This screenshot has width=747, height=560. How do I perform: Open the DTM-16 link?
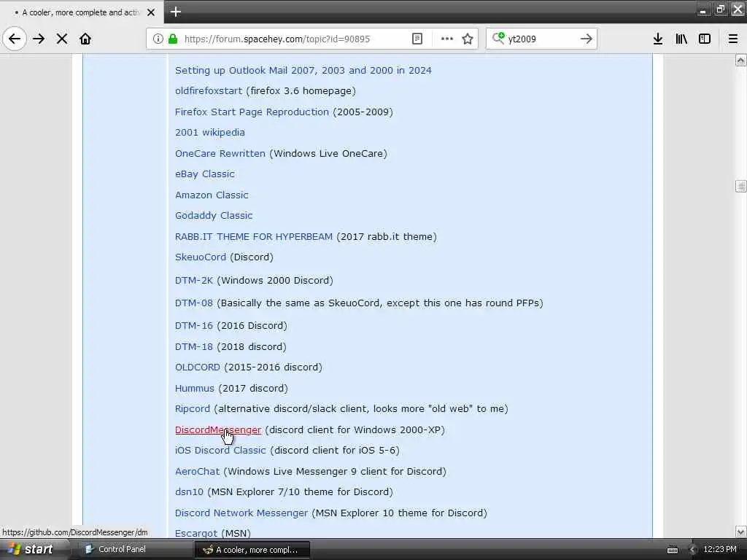194,326
